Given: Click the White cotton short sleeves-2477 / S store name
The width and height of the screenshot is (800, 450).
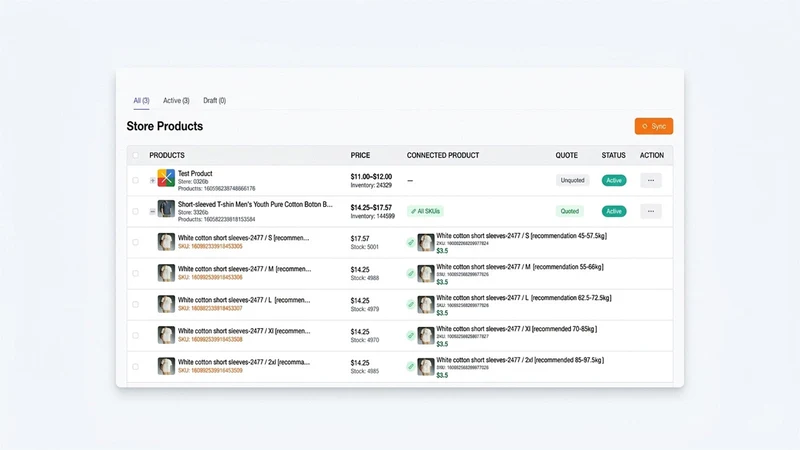Looking at the screenshot, I should pyautogui.click(x=243, y=238).
